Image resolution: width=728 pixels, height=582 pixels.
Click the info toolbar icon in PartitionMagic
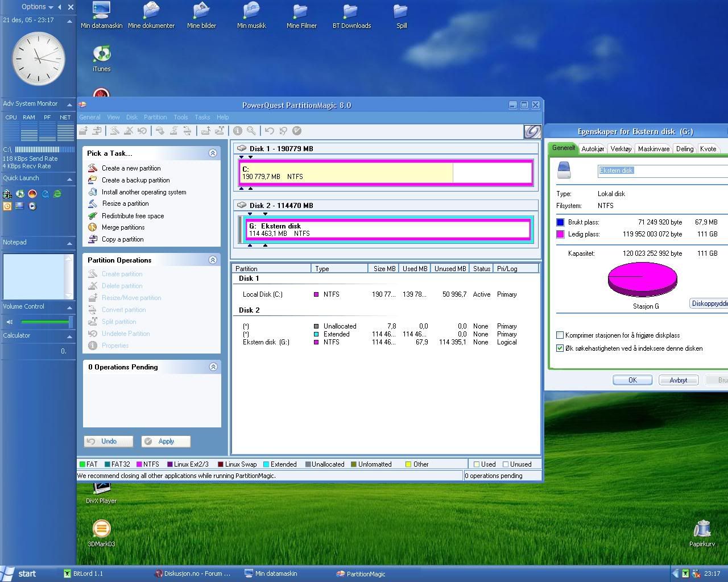[238, 131]
